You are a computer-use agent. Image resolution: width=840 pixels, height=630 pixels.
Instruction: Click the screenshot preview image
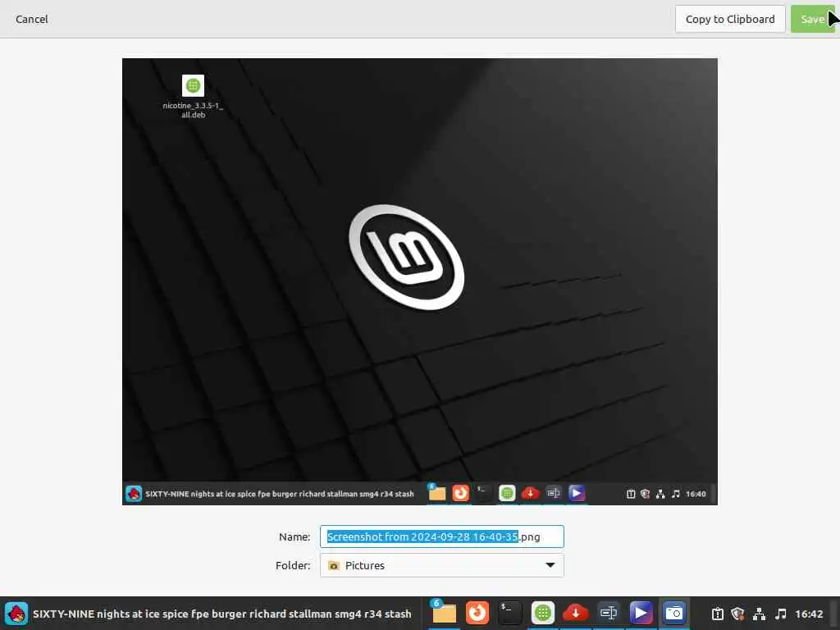pyautogui.click(x=419, y=282)
